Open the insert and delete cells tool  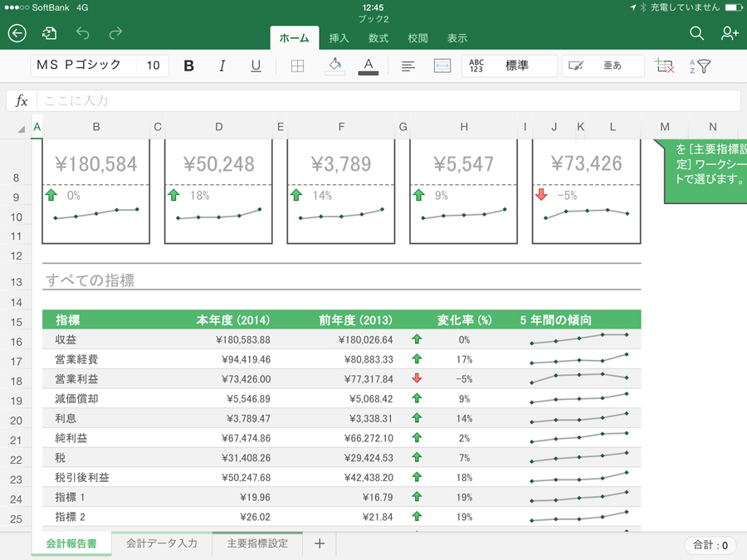point(663,66)
